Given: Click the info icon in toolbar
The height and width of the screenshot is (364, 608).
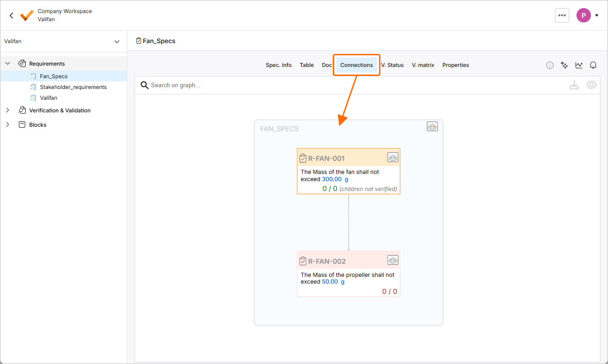Looking at the screenshot, I should (550, 65).
